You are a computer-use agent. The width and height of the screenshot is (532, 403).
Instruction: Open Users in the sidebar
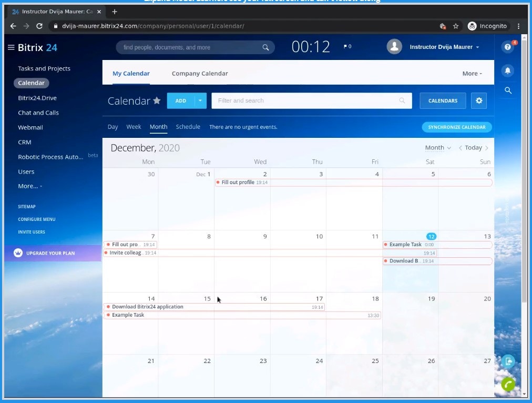click(26, 172)
